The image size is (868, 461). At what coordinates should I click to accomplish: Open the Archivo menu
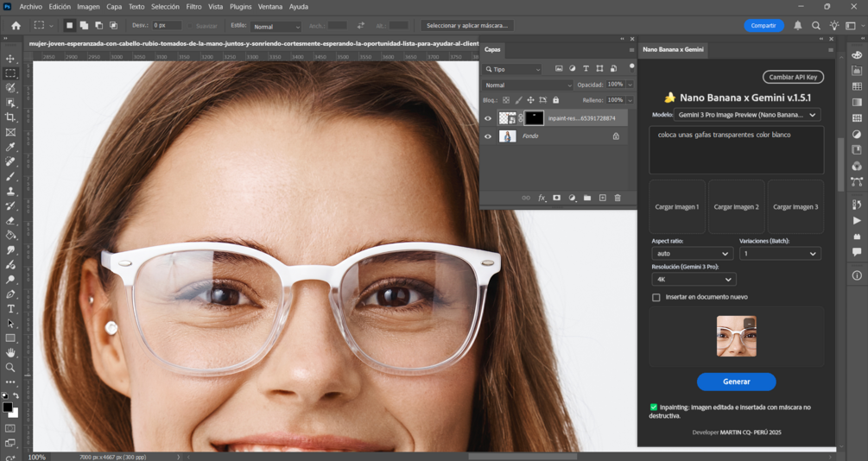[x=30, y=7]
